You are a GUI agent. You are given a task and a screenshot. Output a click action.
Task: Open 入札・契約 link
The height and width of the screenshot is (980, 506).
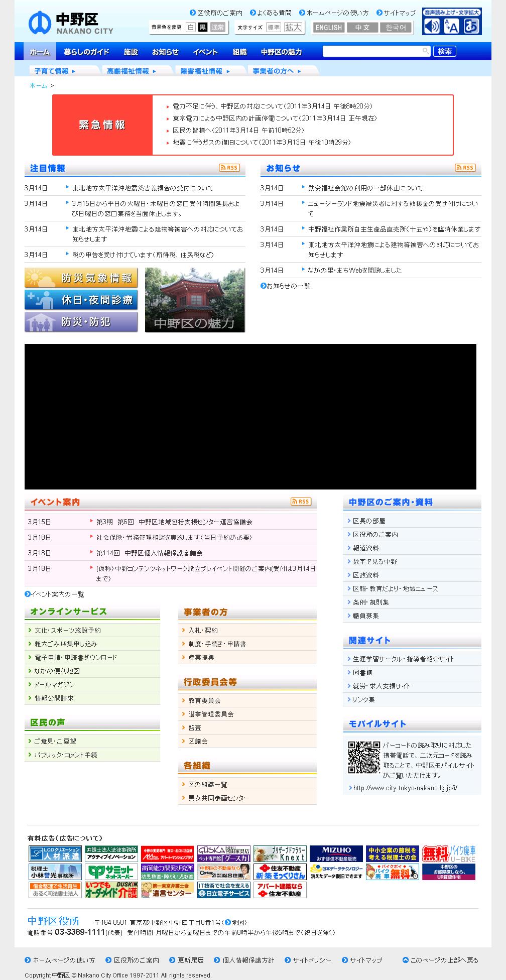pos(203,630)
